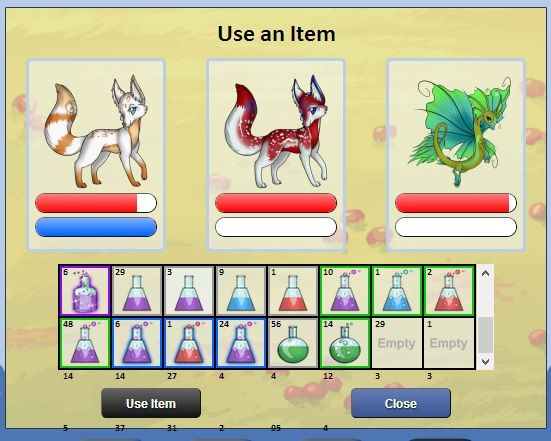The image size is (551, 441).
Task: Select the blue-bordered purple potion, count 24
Action: pyautogui.click(x=241, y=343)
